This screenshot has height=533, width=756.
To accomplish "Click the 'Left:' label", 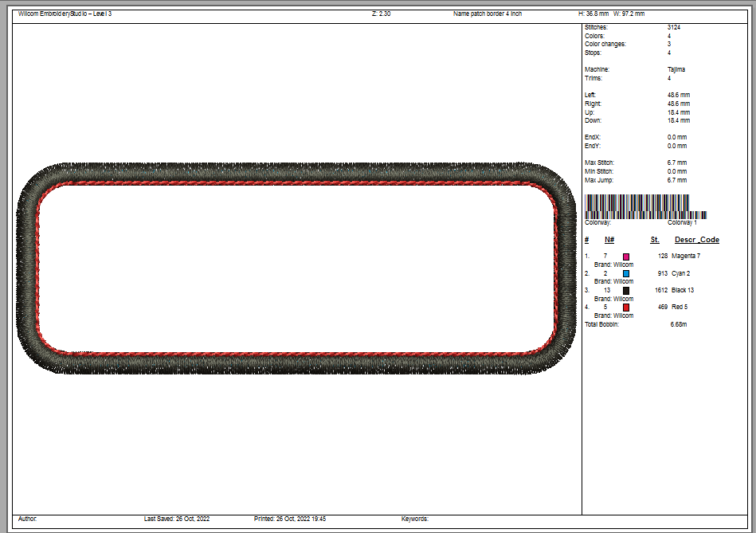I will 590,95.
